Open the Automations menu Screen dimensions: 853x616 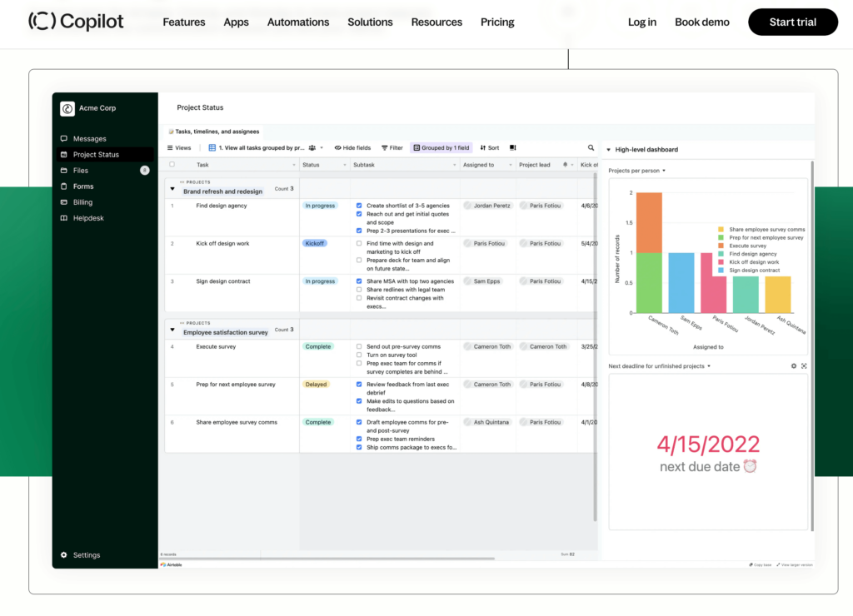click(x=298, y=22)
